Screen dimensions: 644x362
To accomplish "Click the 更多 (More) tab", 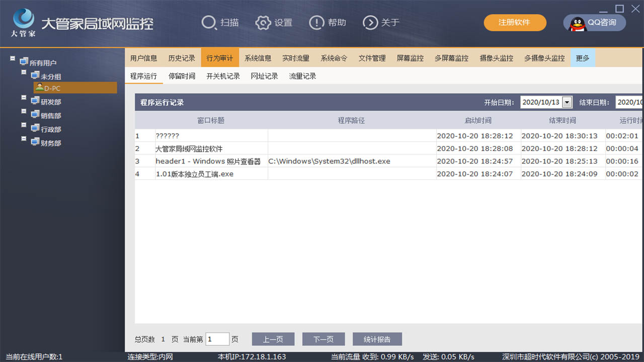I will point(582,58).
